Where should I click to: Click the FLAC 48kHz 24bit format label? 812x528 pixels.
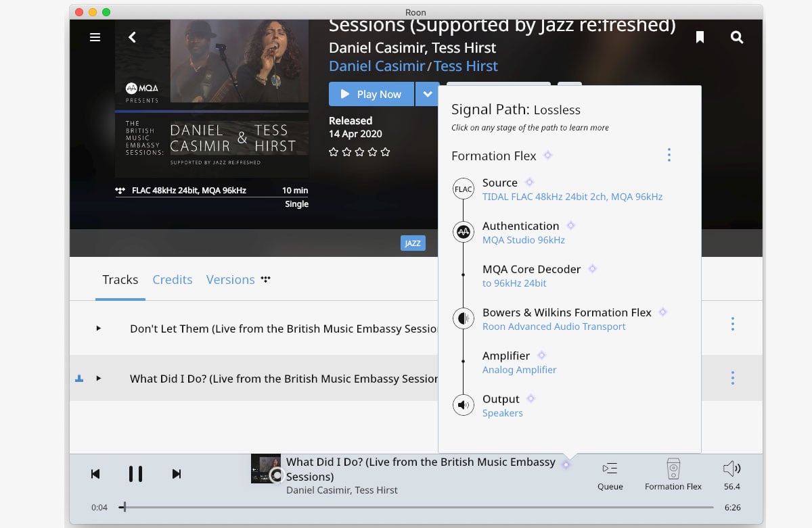tap(189, 191)
